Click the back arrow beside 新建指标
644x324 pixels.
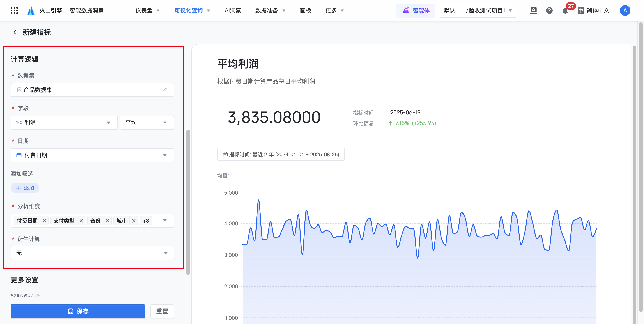(15, 32)
